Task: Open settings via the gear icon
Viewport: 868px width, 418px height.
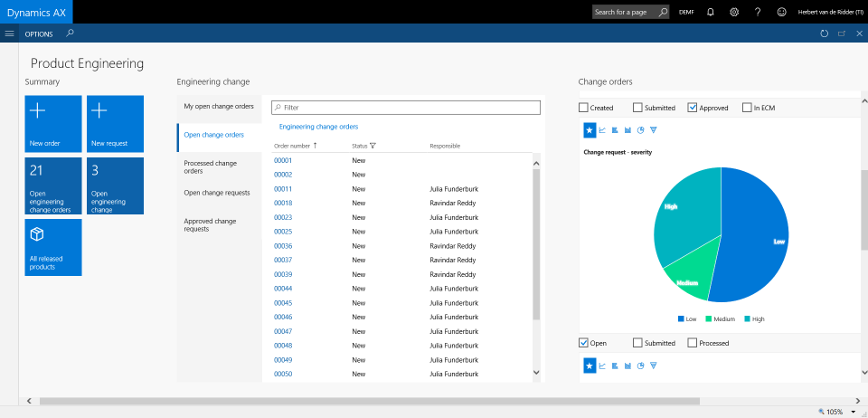Action: tap(734, 12)
